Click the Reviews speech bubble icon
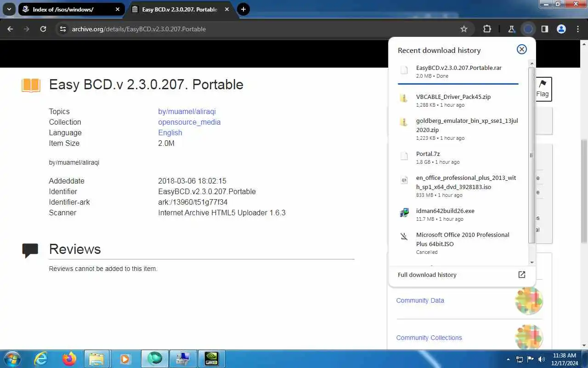This screenshot has width=588, height=368. click(x=30, y=250)
